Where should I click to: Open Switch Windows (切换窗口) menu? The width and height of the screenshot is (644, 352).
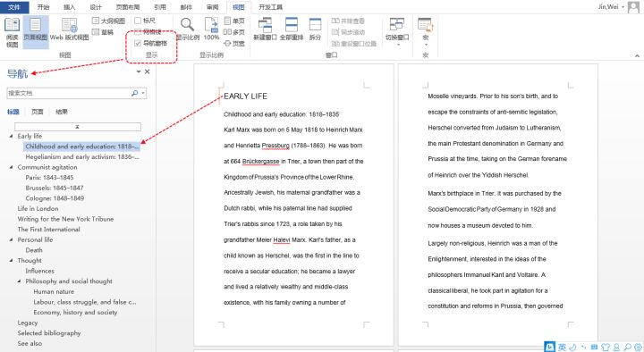tap(397, 31)
